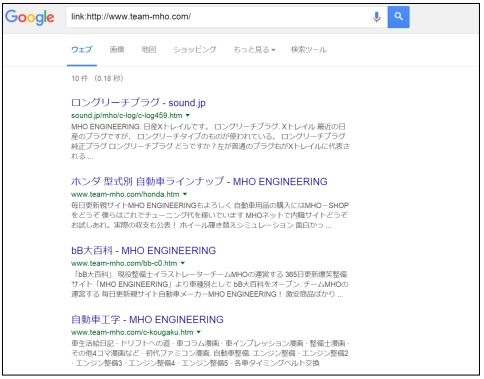This screenshot has height=379, width=484.
Task: Open ホンダ 型式別 自動車ラインナップ result link
Action: (199, 181)
